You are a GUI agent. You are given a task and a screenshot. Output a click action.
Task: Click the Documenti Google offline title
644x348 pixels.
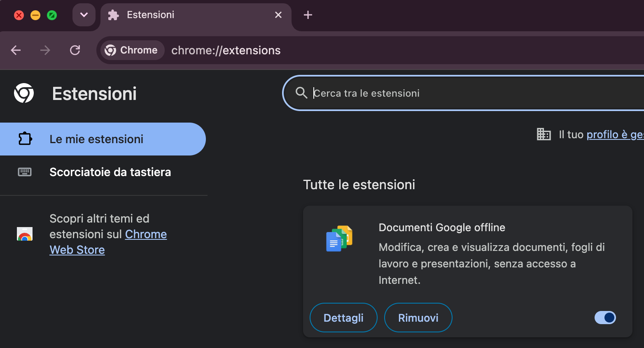(442, 227)
